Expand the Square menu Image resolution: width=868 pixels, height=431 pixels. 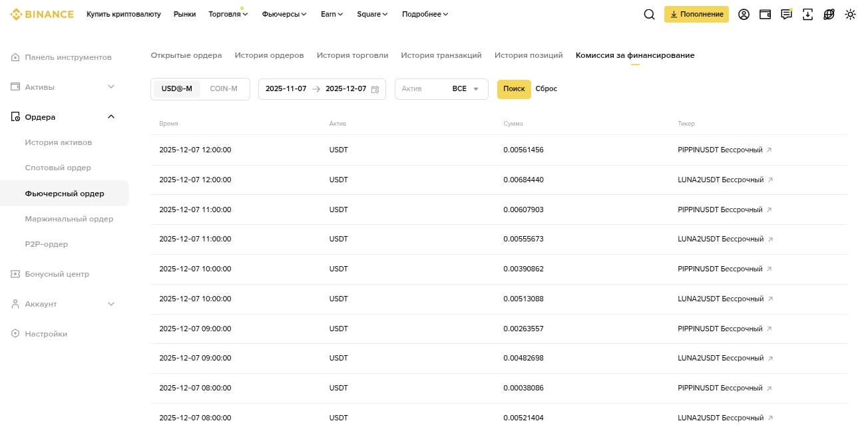373,14
